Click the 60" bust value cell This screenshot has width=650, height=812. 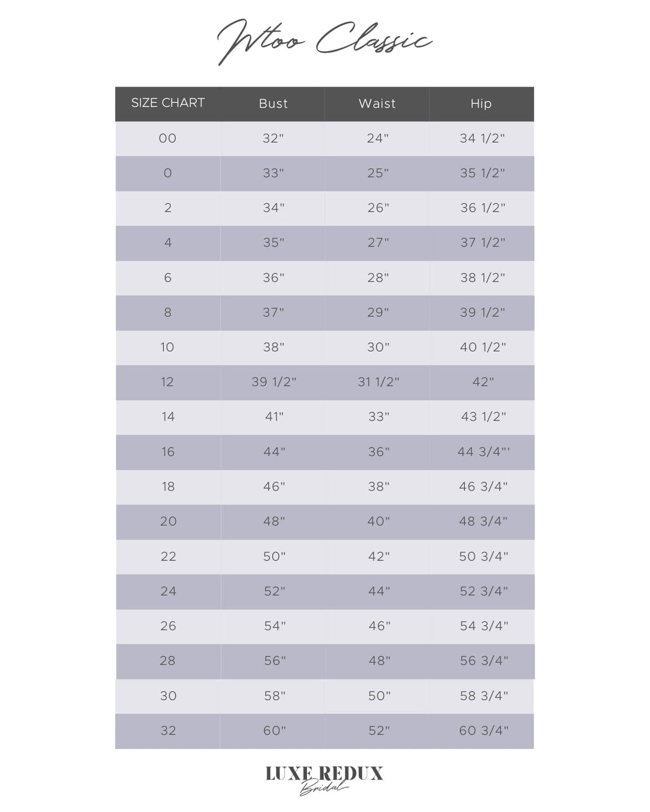[x=274, y=731]
